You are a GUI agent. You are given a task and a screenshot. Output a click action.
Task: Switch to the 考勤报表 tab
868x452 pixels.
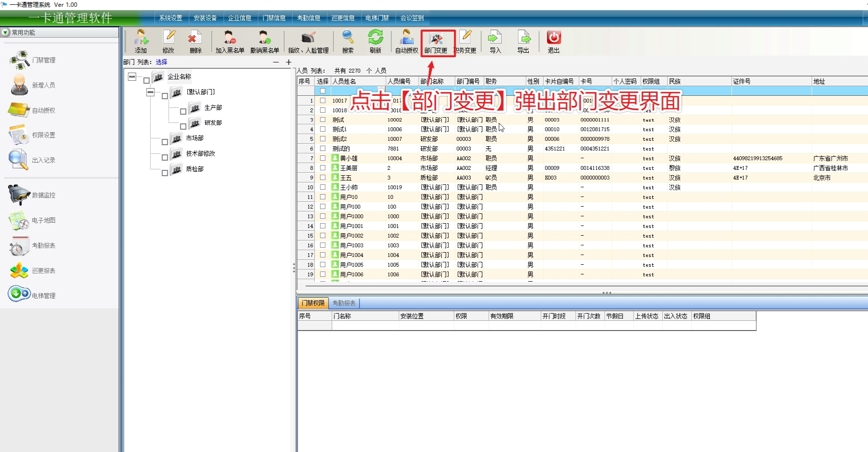(x=344, y=303)
